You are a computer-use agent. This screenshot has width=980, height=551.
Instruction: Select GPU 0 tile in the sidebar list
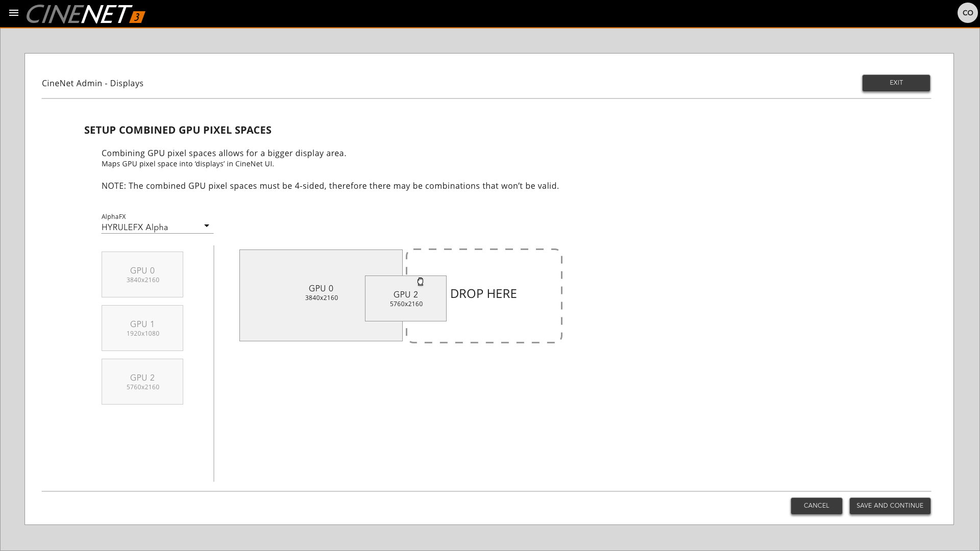tap(142, 274)
